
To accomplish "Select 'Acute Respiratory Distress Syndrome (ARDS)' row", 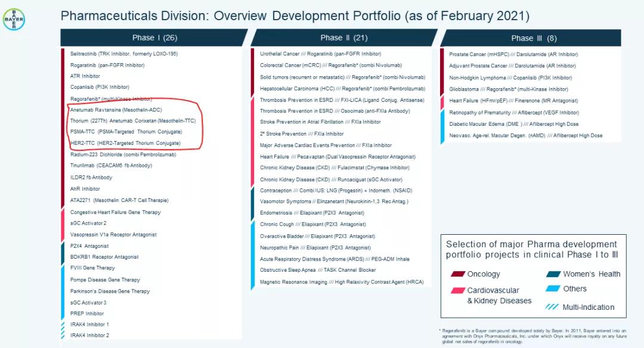I will (335, 259).
